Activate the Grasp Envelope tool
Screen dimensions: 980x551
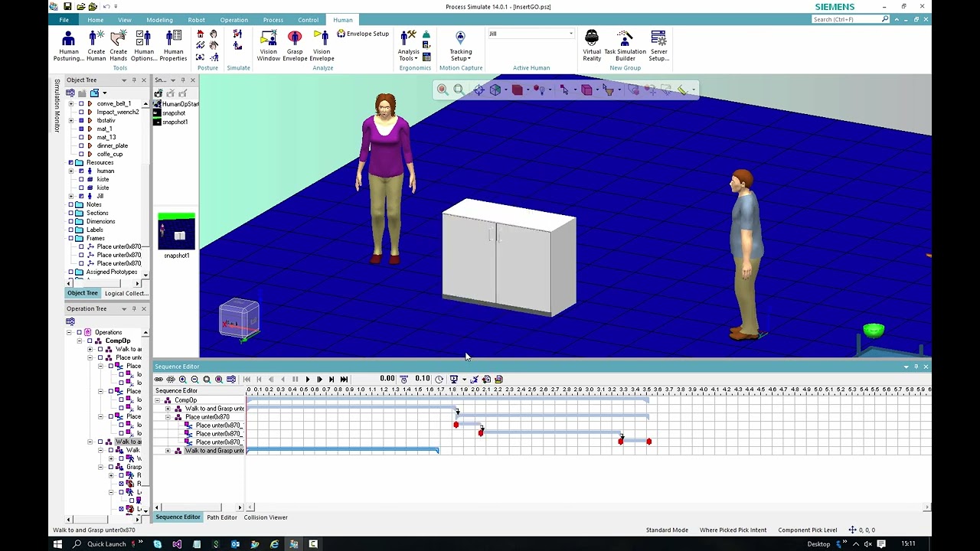(x=295, y=46)
